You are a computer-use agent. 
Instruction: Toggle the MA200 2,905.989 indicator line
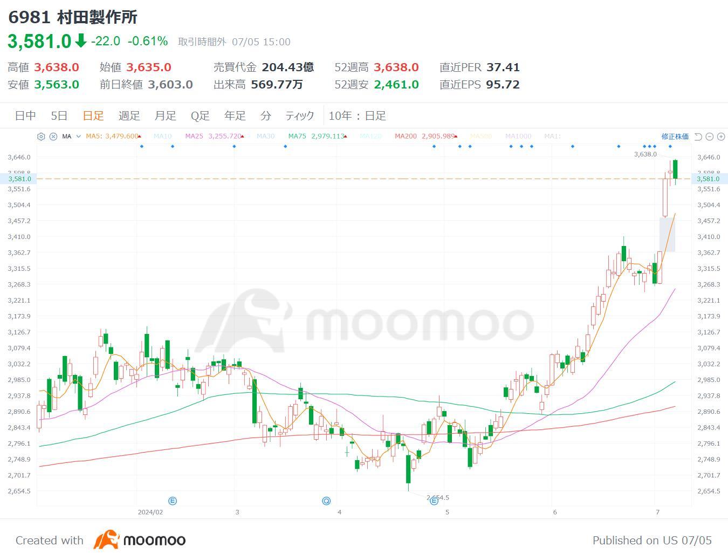426,136
